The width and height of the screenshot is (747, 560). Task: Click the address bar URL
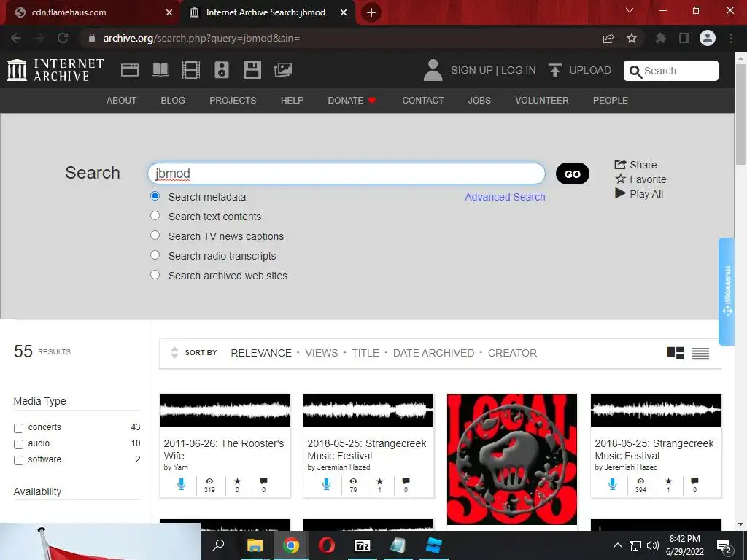coord(201,38)
